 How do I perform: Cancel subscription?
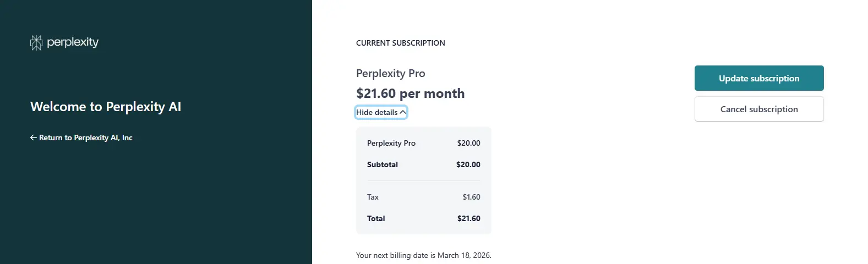pyautogui.click(x=759, y=109)
